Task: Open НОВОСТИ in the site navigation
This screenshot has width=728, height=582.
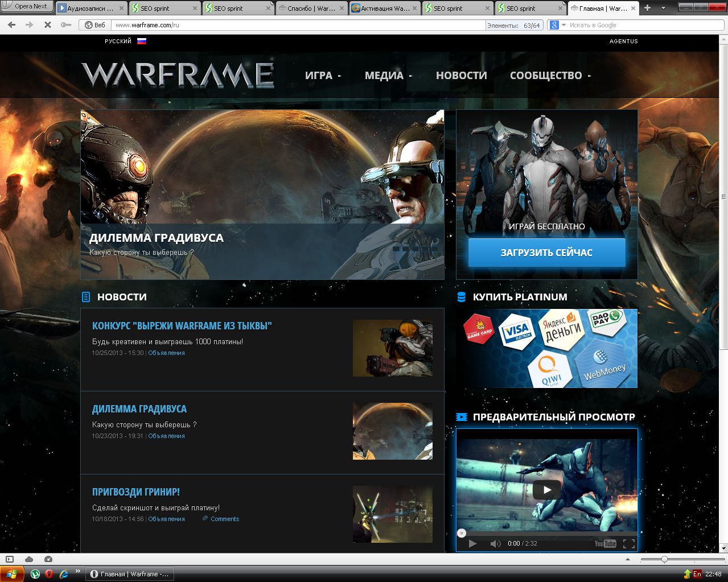Action: tap(462, 76)
